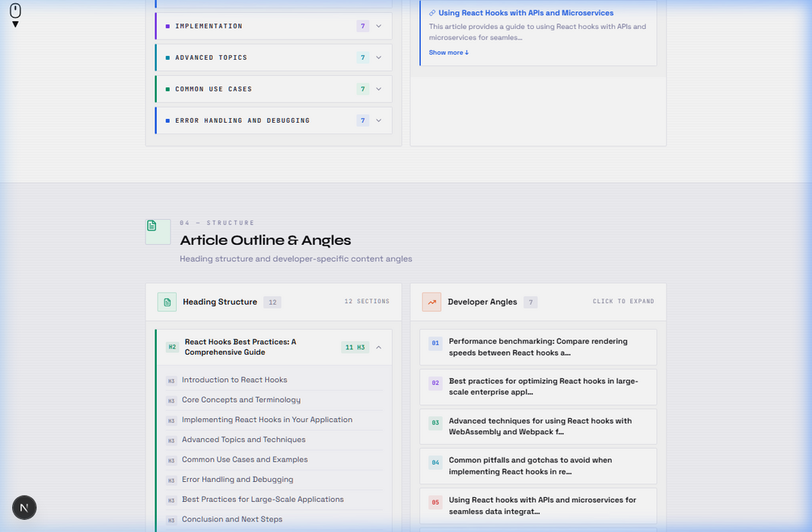Click Show more under React Hooks article
812x532 pixels.
pyautogui.click(x=448, y=53)
